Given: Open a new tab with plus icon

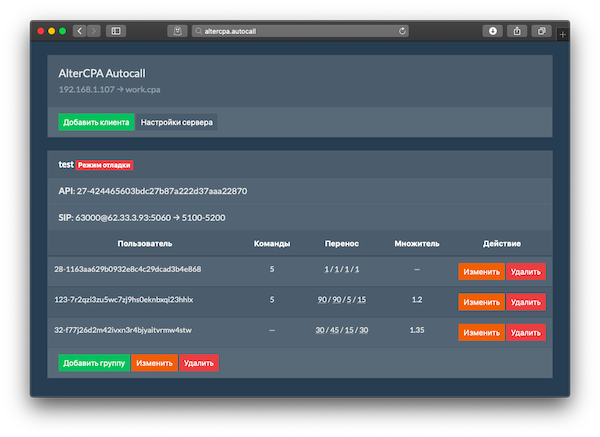Looking at the screenshot, I should 563,34.
